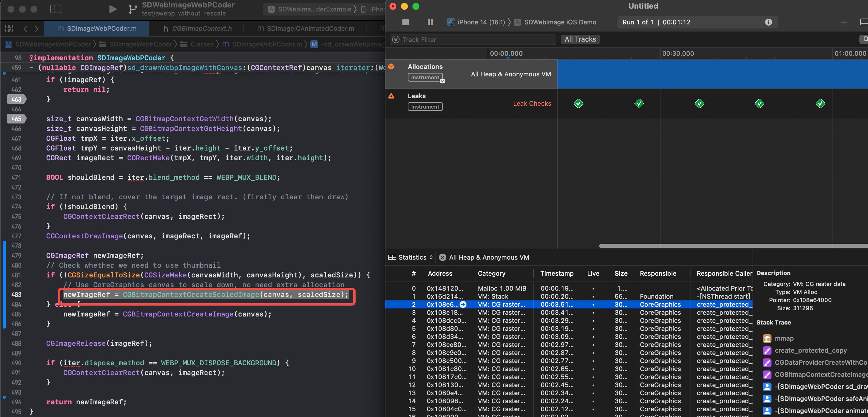
Task: Click All Tracks filter button
Action: (x=580, y=39)
